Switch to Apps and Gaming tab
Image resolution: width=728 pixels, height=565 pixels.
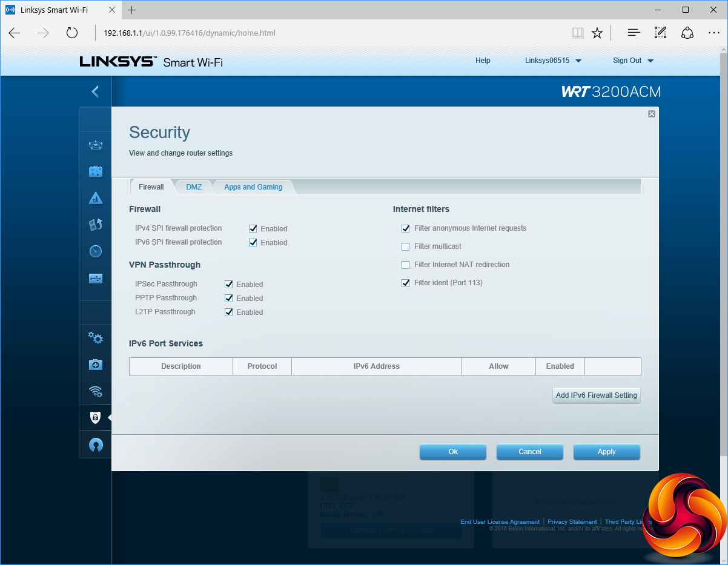pyautogui.click(x=253, y=187)
